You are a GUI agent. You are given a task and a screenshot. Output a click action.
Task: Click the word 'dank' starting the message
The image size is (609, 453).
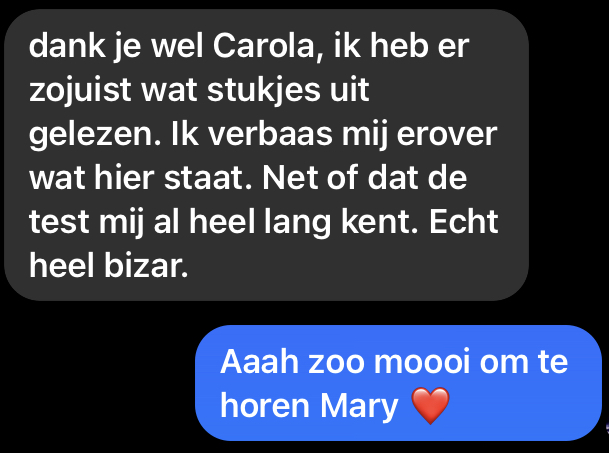coord(67,47)
